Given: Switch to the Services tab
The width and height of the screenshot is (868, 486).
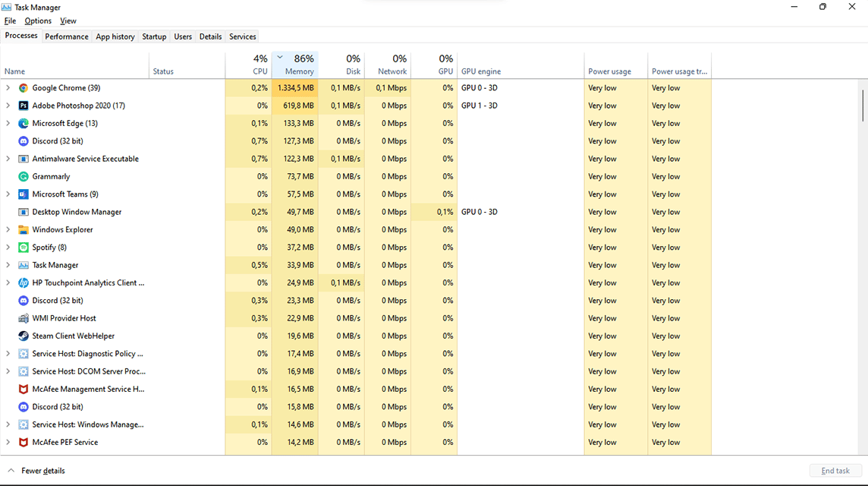Looking at the screenshot, I should (x=243, y=36).
